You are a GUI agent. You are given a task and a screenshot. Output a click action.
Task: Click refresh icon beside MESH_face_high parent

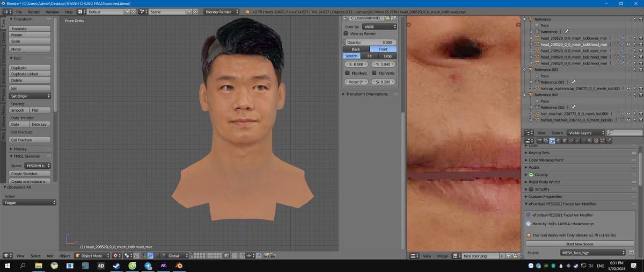630,253
